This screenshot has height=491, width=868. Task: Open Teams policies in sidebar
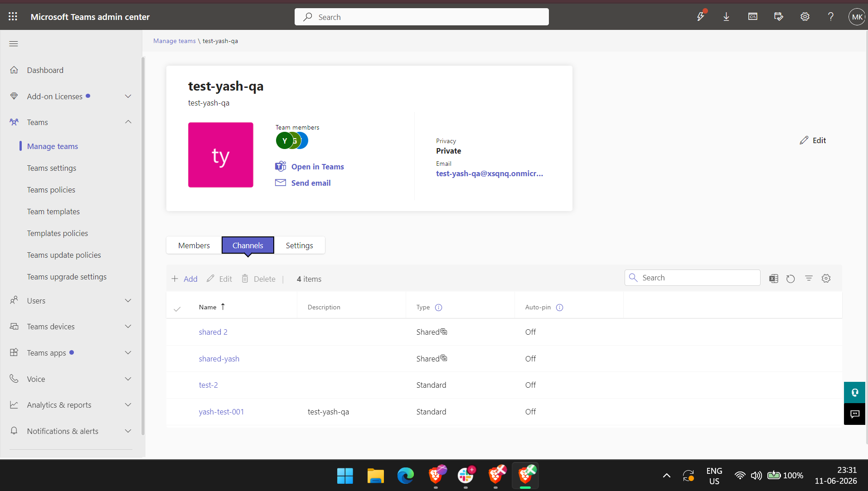click(51, 190)
